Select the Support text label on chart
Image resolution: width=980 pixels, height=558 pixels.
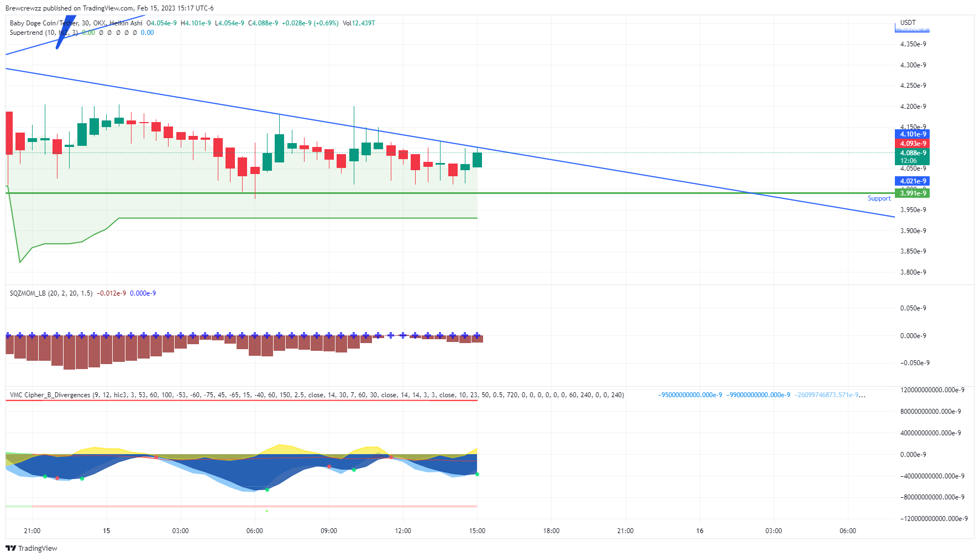tap(879, 198)
